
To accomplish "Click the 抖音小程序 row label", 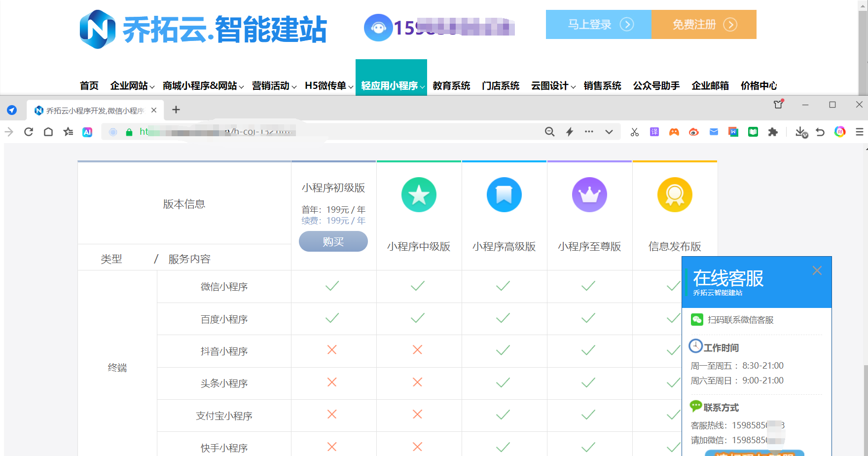I will (x=224, y=351).
